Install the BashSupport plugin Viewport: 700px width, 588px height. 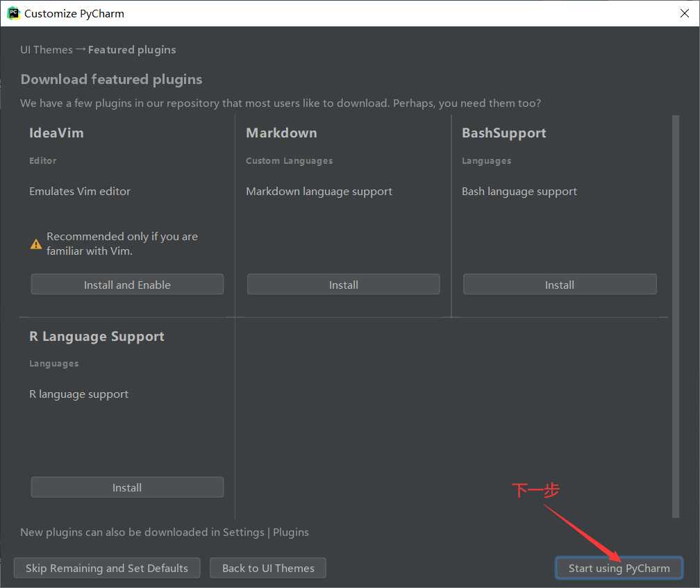tap(560, 285)
